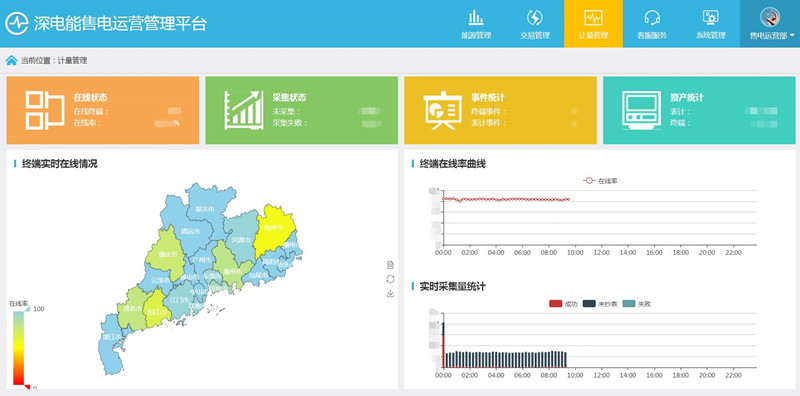Click the map refresh icon
This screenshot has height=396, width=800.
point(390,279)
